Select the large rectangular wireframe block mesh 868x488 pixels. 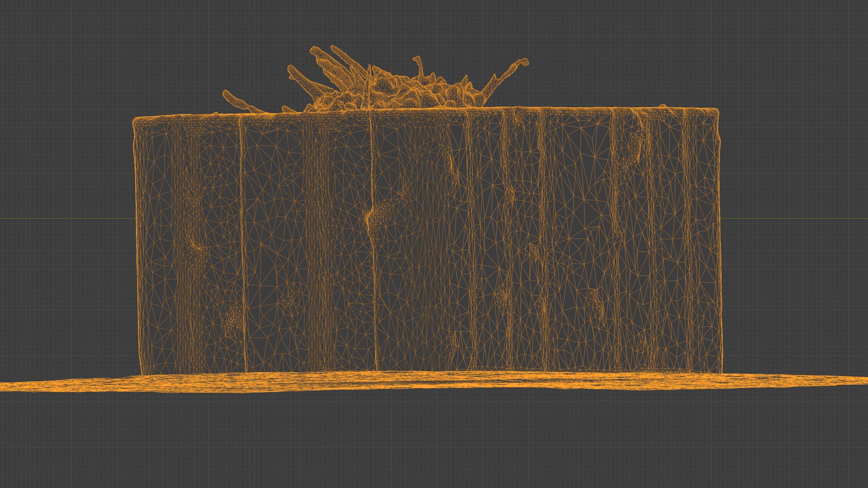tap(427, 242)
